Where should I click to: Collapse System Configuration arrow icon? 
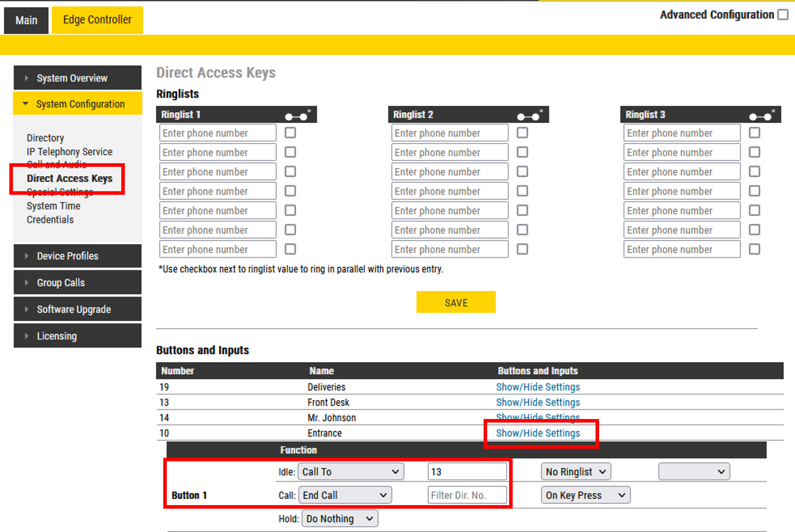25,104
